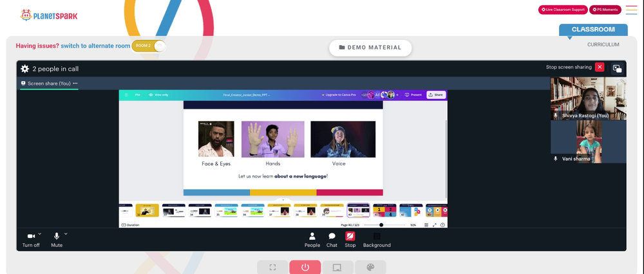Click plus icon beside collaborator avatars

pyautogui.click(x=397, y=95)
